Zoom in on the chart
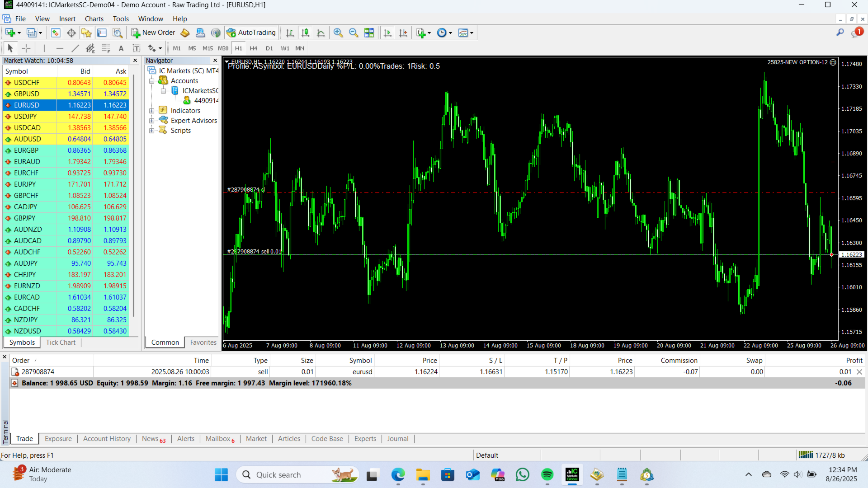This screenshot has height=488, width=868. tap(338, 33)
